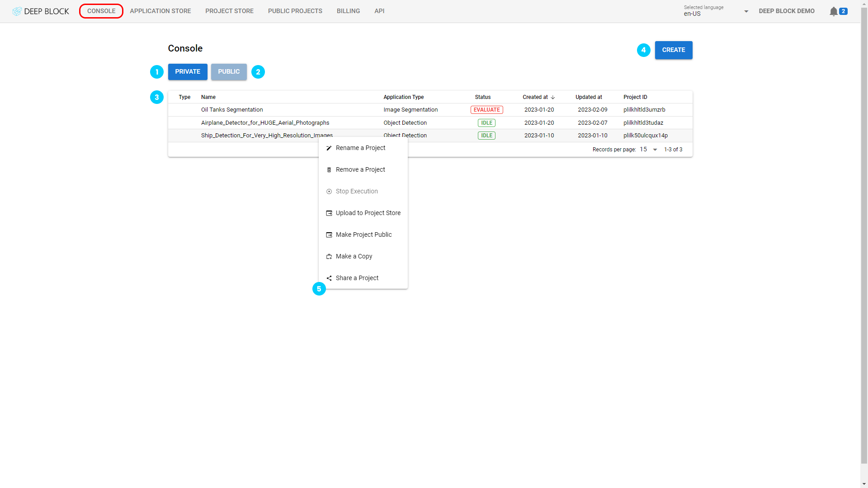Open Airplane_Detector_for_HUGE_Aerial_Photographs project row
Image resolution: width=868 pixels, height=488 pixels.
point(430,123)
